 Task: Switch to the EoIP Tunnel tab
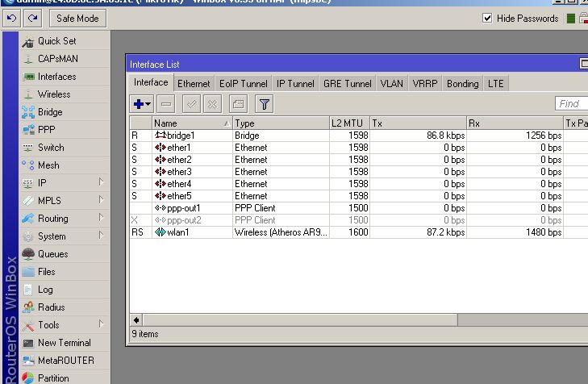pyautogui.click(x=244, y=84)
